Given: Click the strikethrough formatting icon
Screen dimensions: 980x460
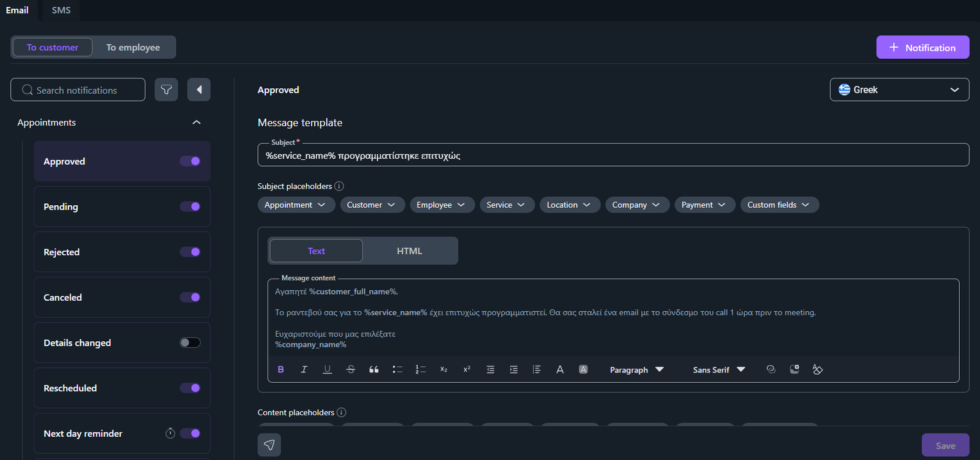Looking at the screenshot, I should pyautogui.click(x=350, y=369).
